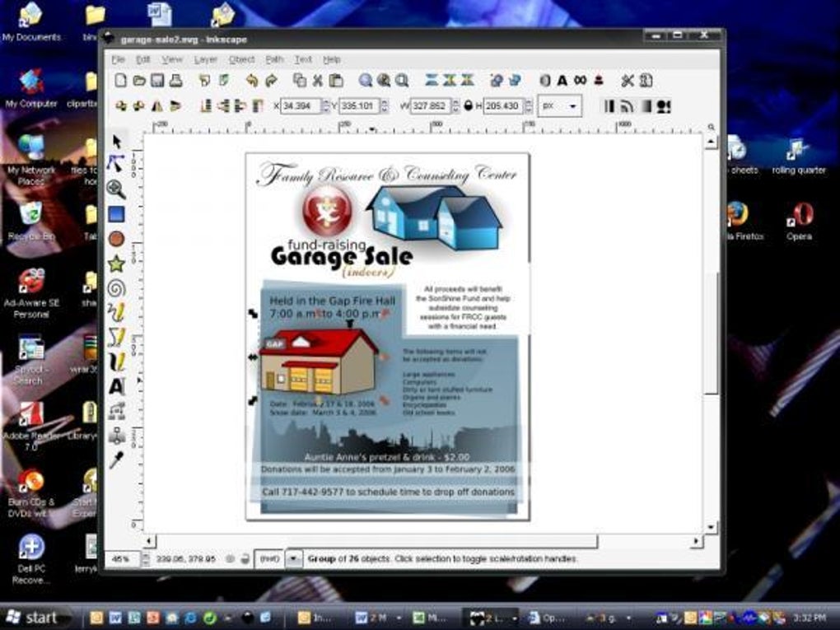This screenshot has width=840, height=630.
Task: Select the Freehand pencil tool
Action: [x=116, y=312]
